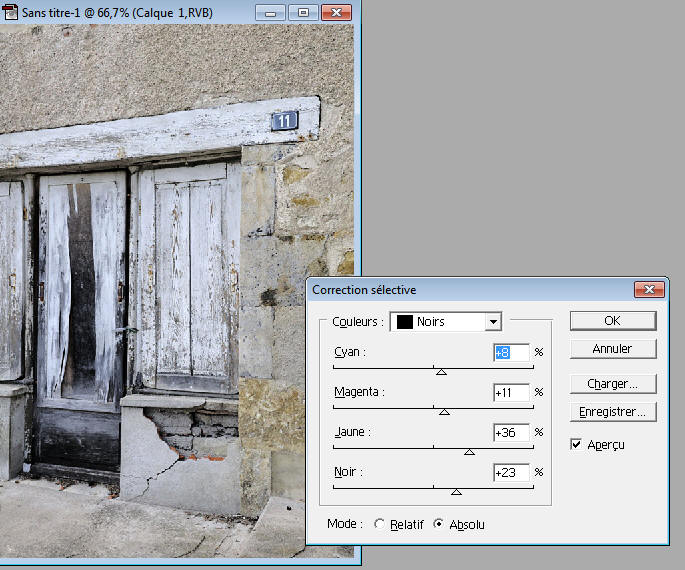Click the Mode label

(345, 524)
